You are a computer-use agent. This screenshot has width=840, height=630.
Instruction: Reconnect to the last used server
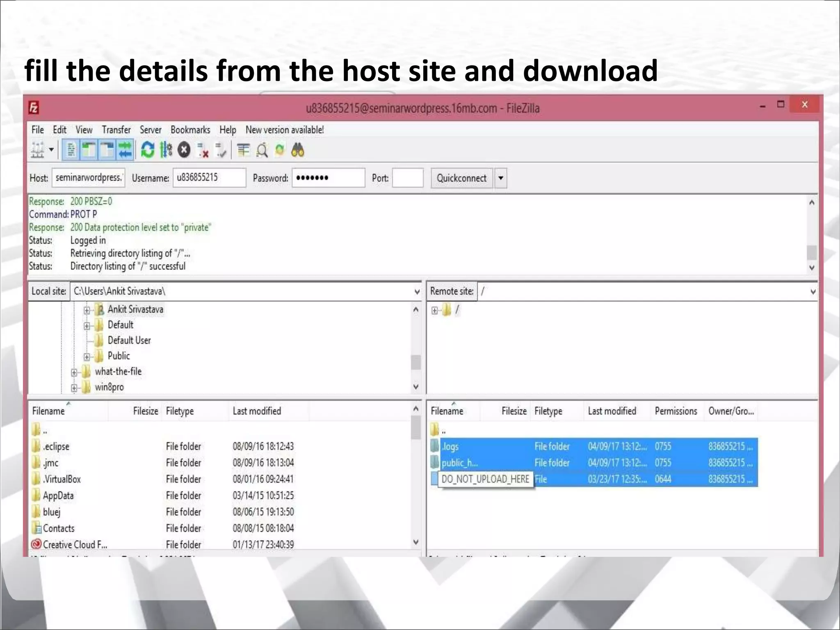(221, 151)
